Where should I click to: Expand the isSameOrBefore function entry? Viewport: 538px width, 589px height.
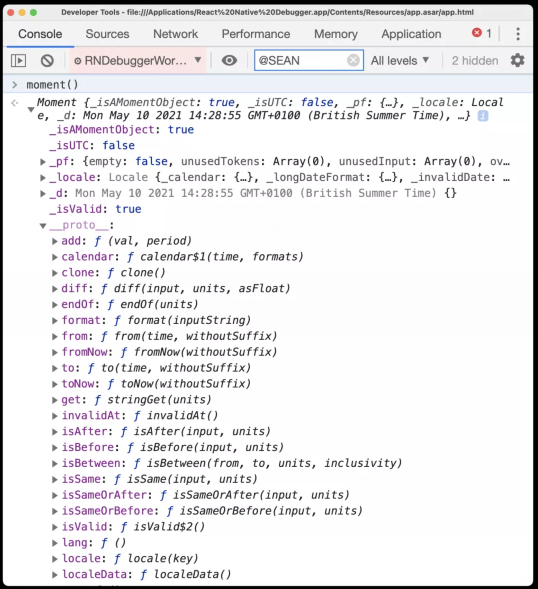[55, 511]
